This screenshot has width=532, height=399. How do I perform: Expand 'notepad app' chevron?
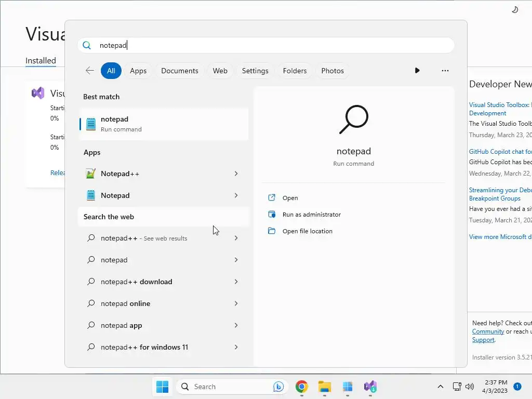(x=236, y=325)
